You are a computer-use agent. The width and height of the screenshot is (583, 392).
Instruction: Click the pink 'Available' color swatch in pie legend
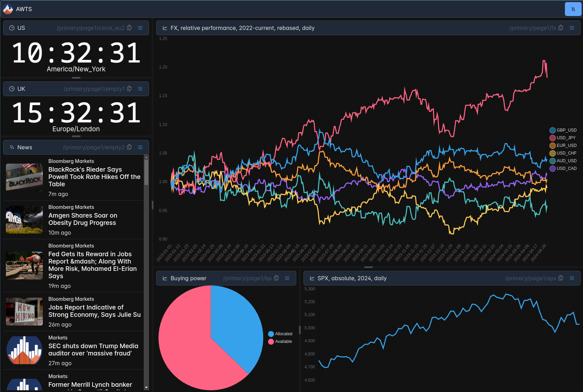271,342
